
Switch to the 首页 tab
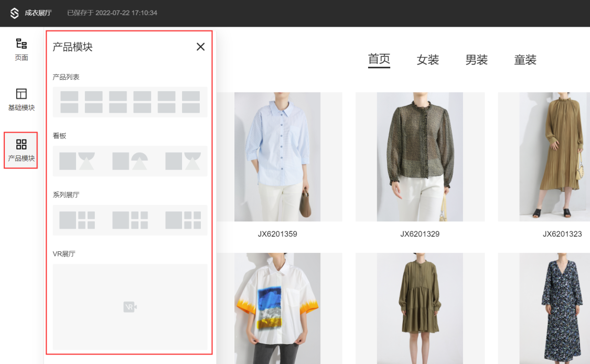tap(379, 59)
